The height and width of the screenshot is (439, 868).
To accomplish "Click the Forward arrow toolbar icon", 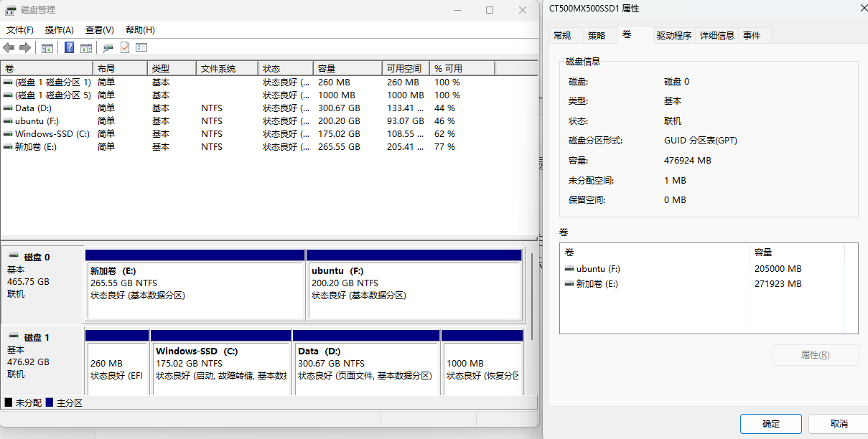I will tap(25, 47).
